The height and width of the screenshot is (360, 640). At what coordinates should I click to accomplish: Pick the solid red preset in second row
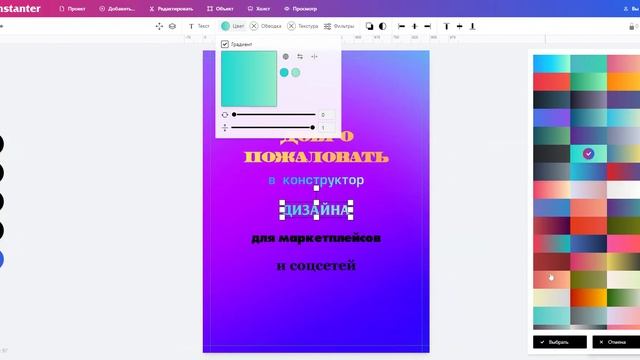coord(551,82)
